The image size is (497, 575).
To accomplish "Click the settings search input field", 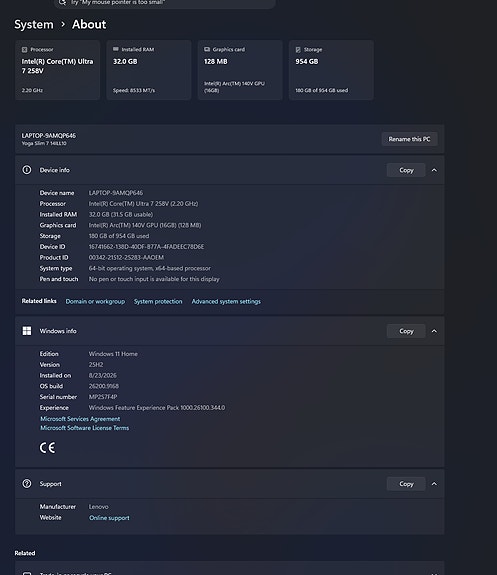I will (165, 3).
